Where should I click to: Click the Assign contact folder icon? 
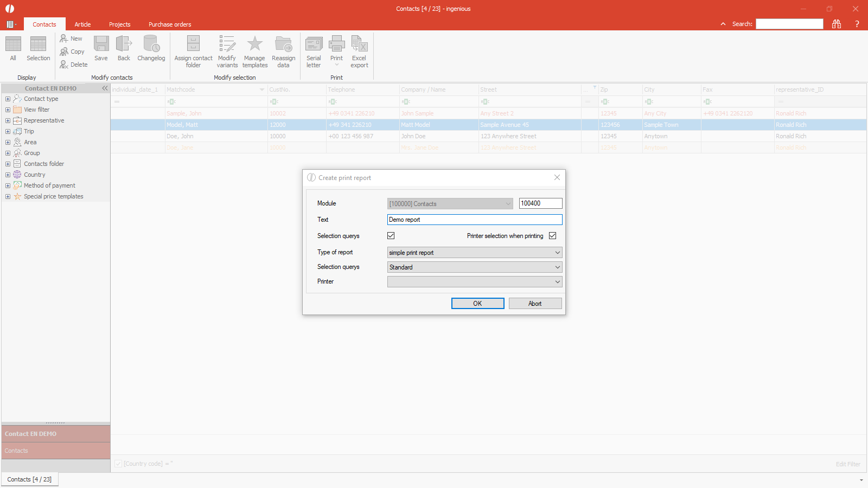pyautogui.click(x=193, y=44)
